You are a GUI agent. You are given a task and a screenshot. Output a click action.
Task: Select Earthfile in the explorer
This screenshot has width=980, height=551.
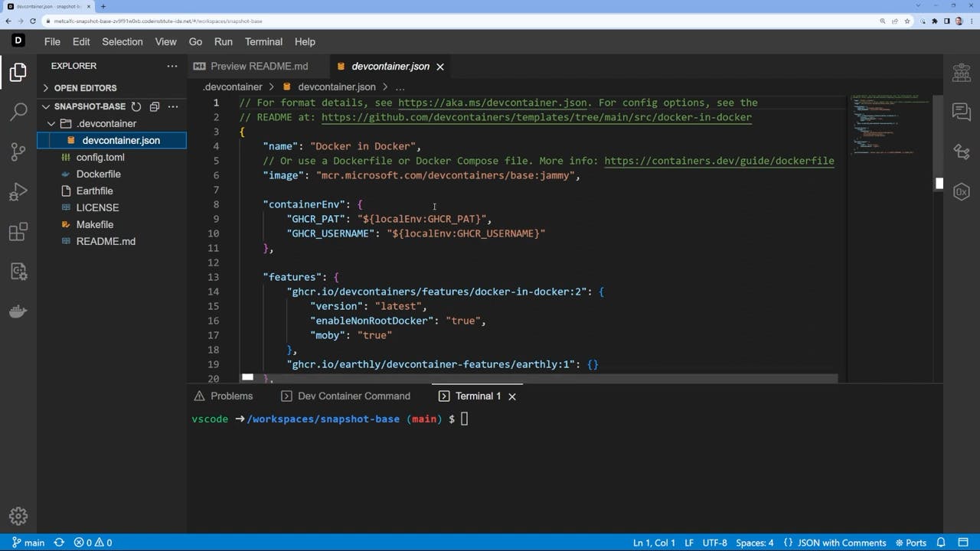(x=95, y=191)
